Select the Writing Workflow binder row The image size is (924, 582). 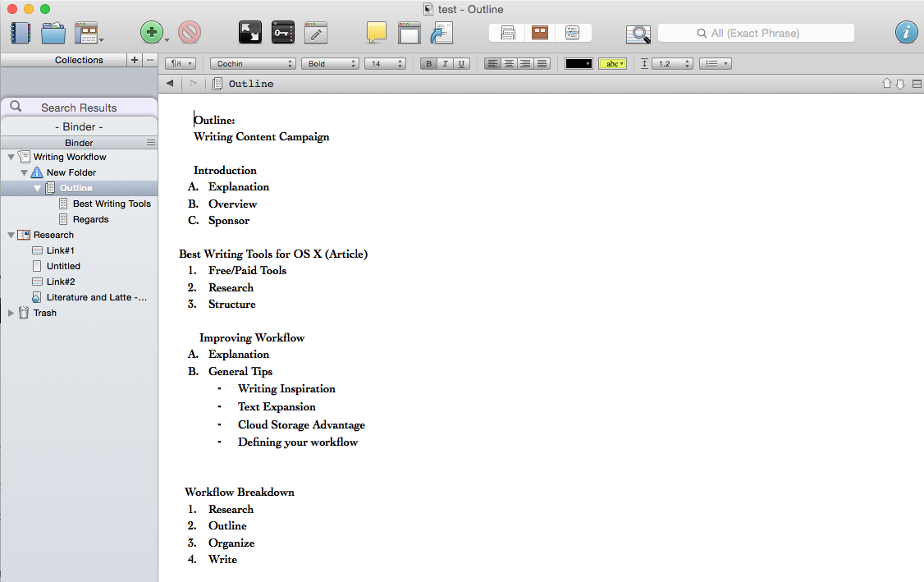tap(79, 157)
